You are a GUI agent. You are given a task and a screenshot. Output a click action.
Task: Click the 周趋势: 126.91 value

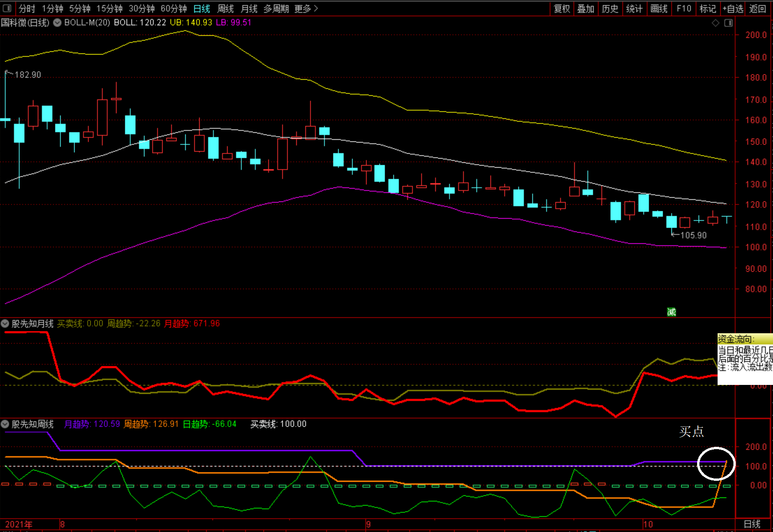151,424
